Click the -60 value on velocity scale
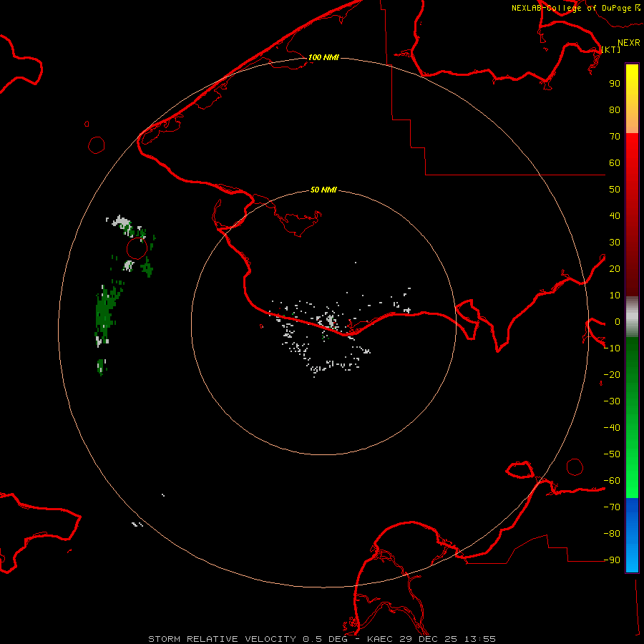 click(612, 481)
